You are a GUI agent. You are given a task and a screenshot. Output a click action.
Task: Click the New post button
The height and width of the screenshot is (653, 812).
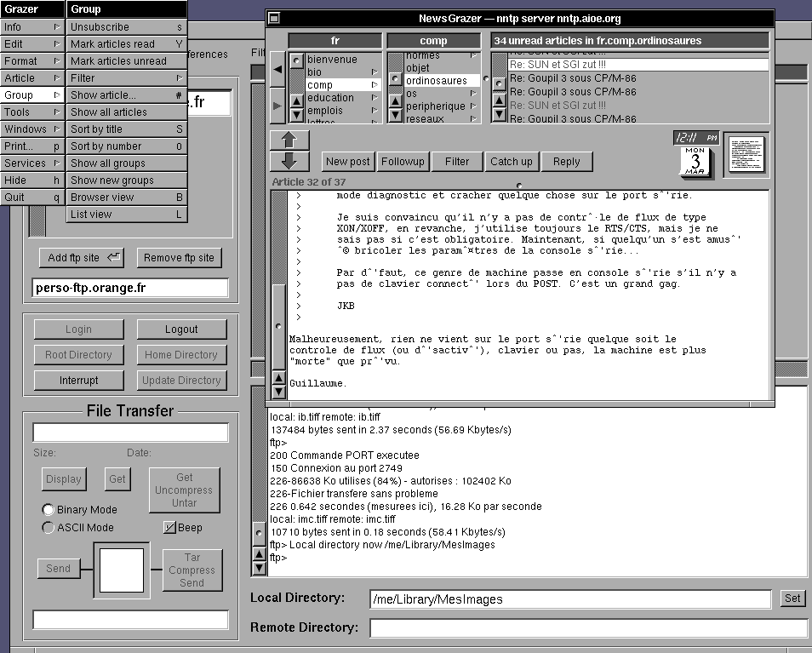pyautogui.click(x=348, y=162)
